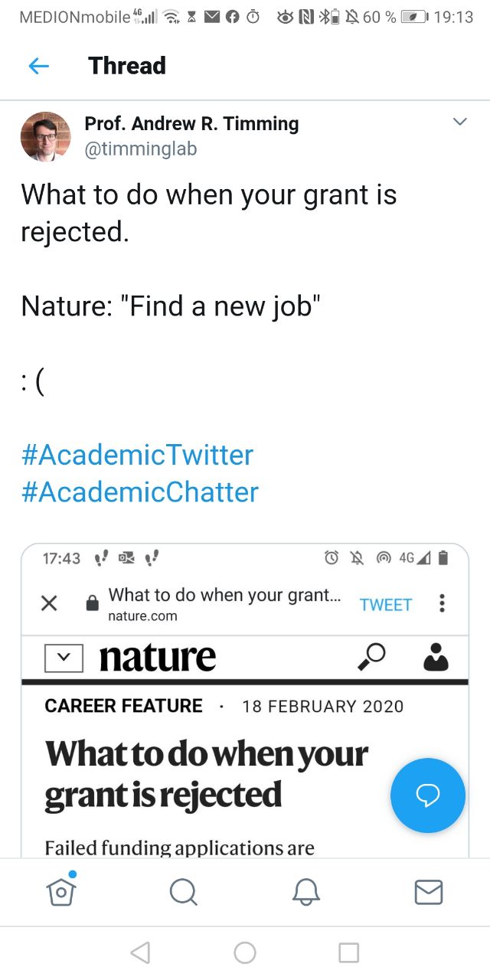Open the Messages envelope tab
This screenshot has height=980, width=490.
[x=428, y=891]
